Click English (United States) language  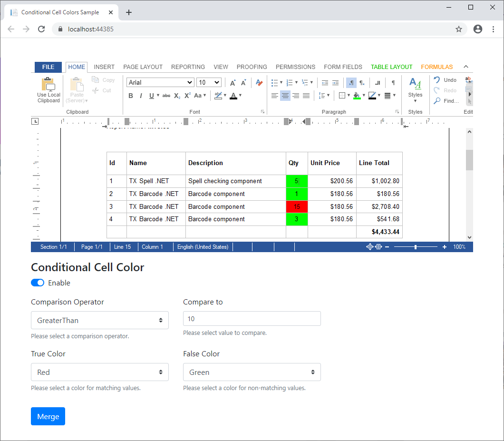tap(203, 247)
